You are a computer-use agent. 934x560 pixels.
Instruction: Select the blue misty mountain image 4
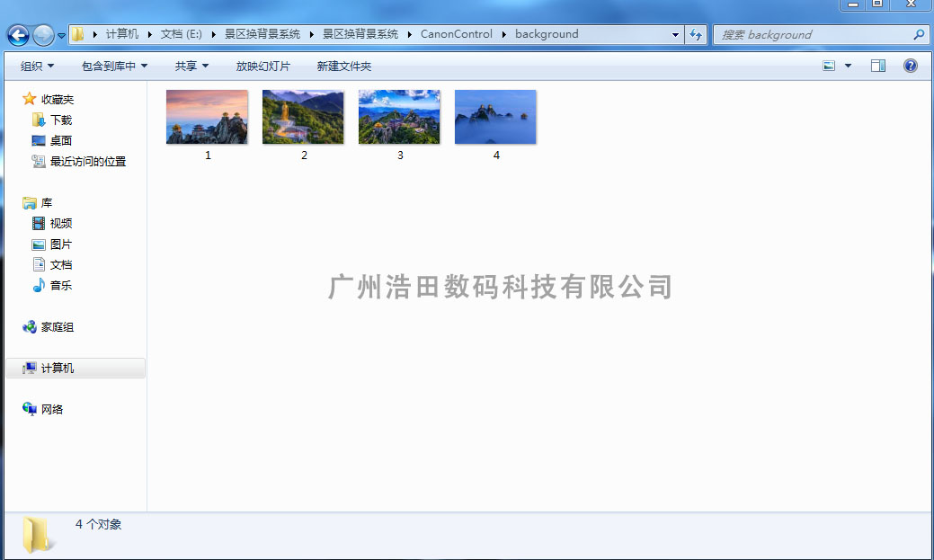click(x=495, y=118)
